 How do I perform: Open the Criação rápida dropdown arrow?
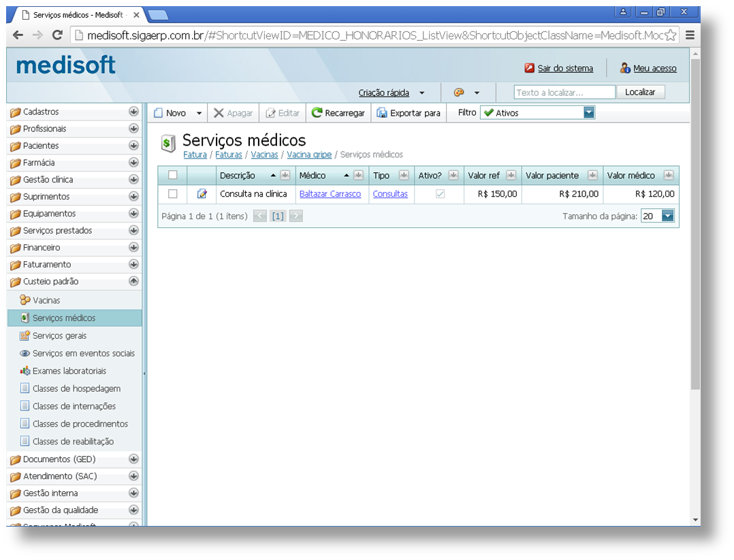click(421, 93)
